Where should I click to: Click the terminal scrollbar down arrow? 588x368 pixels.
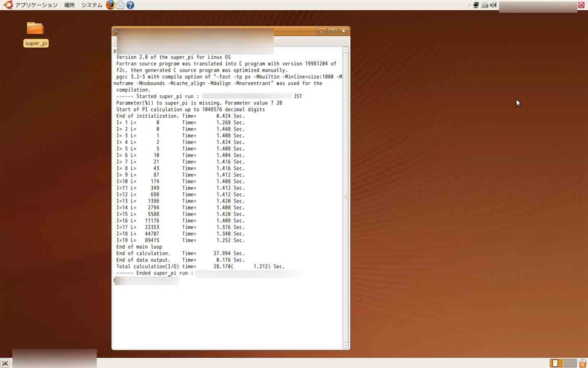pyautogui.click(x=346, y=345)
